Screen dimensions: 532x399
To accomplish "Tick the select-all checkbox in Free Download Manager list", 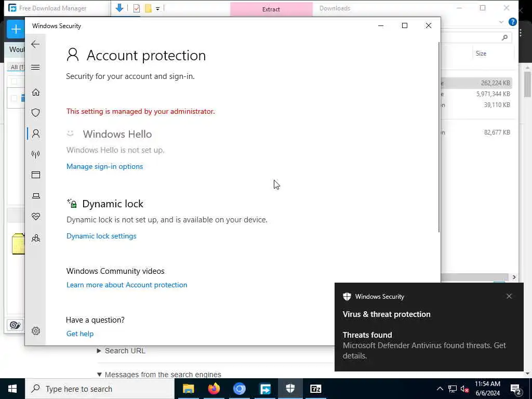I will 14,82.
